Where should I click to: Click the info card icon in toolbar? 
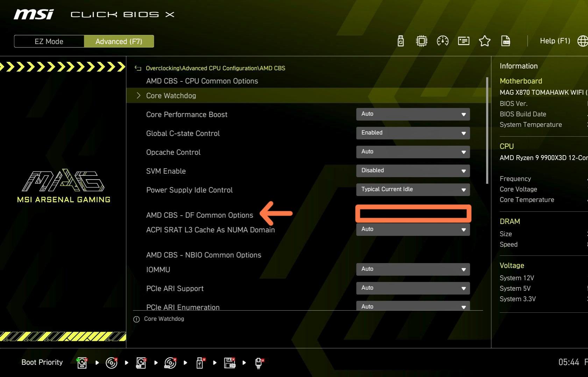coord(464,41)
